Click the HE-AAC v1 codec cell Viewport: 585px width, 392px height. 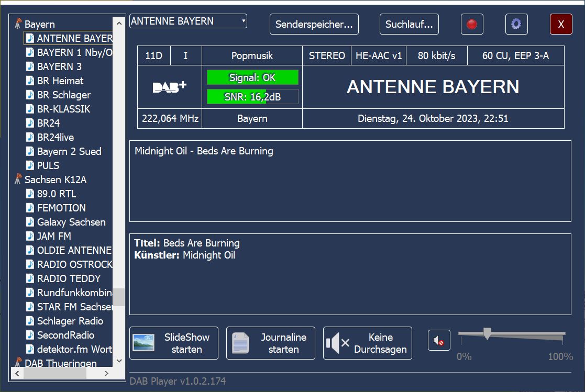(x=378, y=55)
